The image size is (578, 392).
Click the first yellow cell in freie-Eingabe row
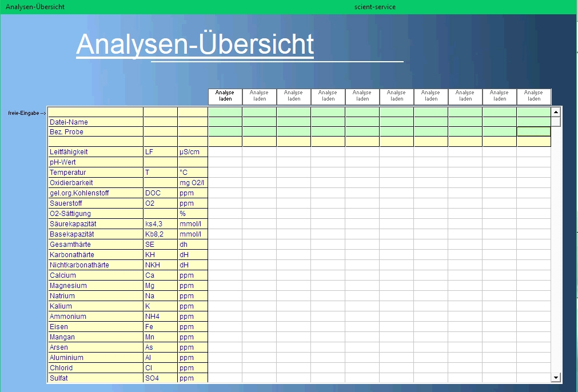tap(95, 112)
